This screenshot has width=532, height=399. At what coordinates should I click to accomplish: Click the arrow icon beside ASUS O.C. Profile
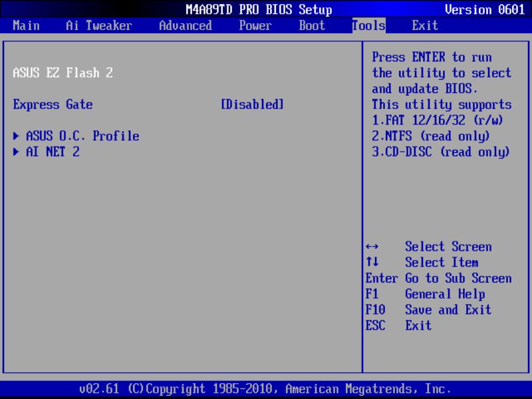tap(15, 136)
